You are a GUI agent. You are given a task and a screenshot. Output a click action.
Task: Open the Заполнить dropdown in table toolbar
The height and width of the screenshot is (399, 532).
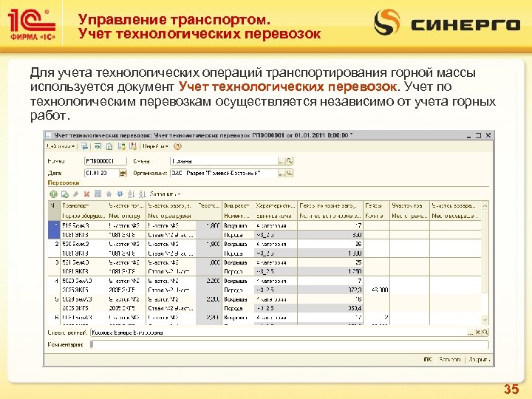point(166,194)
